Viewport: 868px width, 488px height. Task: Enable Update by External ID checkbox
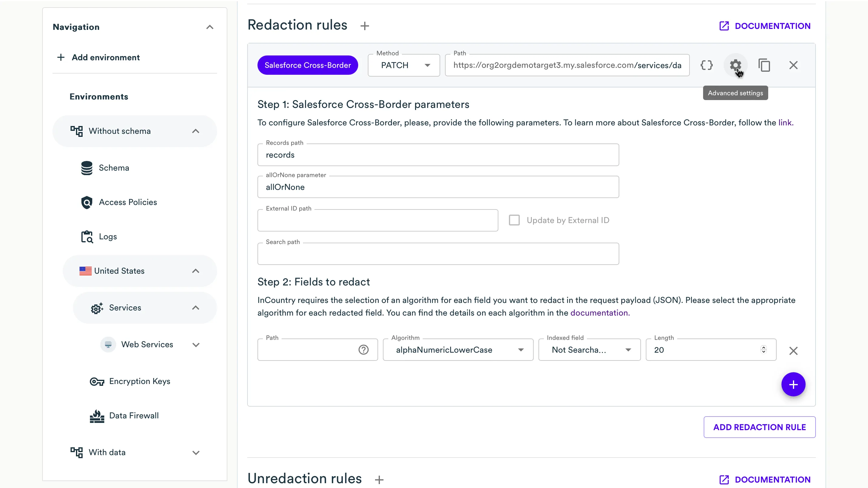[x=514, y=220]
